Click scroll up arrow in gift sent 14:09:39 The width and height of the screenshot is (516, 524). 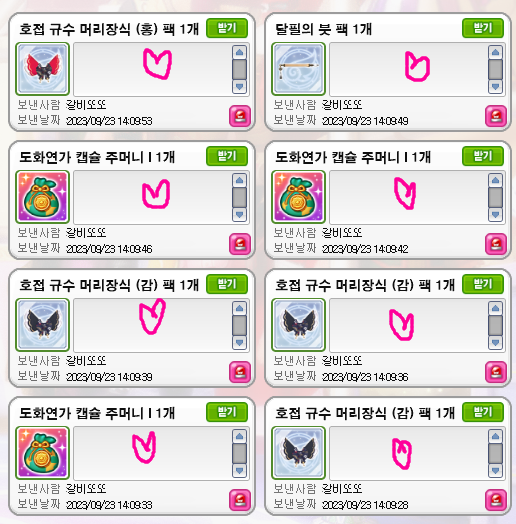pos(239,308)
